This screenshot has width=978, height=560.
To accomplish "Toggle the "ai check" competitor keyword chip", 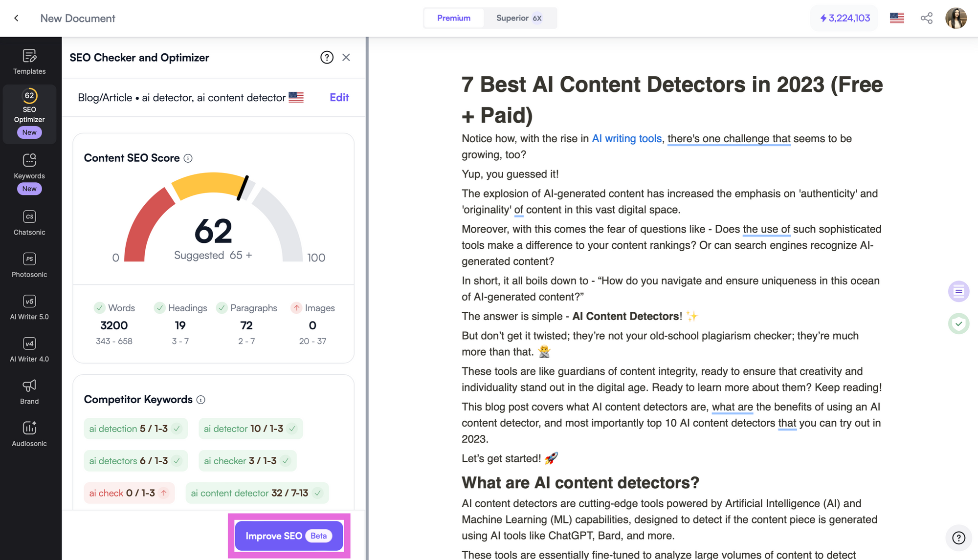I will 129,493.
